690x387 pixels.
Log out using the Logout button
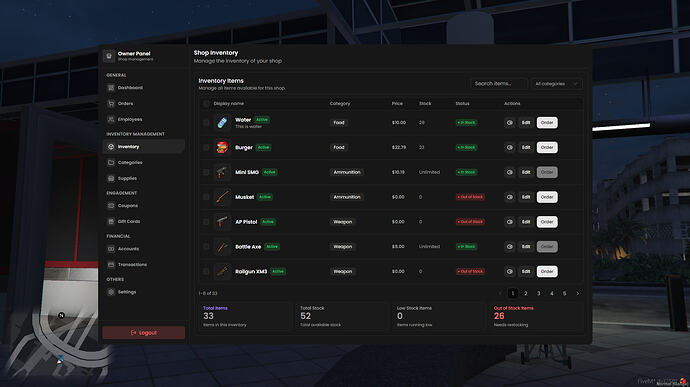point(143,332)
